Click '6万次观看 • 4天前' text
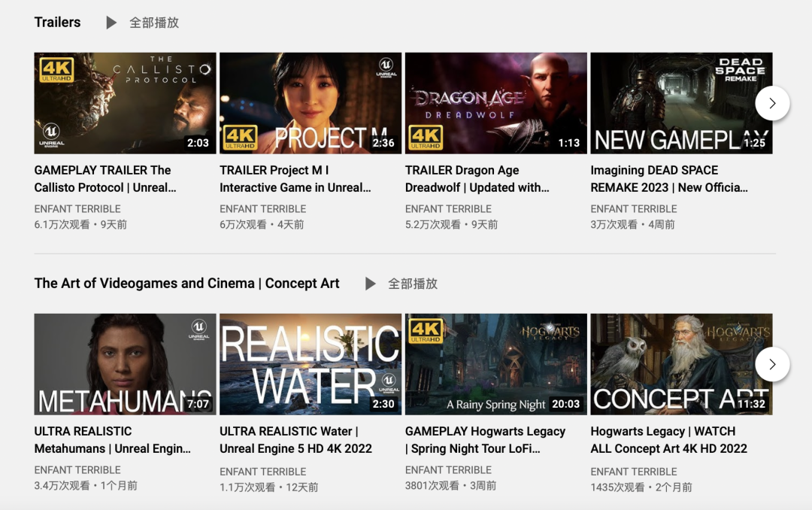 [x=262, y=224]
